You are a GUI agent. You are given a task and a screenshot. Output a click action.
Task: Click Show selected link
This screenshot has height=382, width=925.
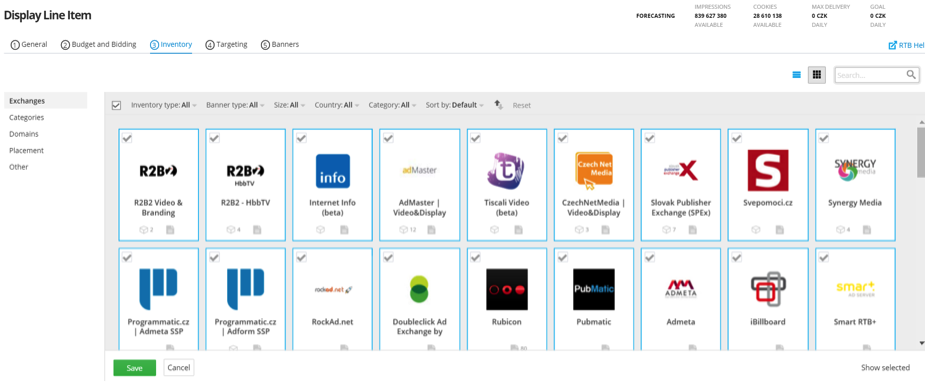click(885, 368)
